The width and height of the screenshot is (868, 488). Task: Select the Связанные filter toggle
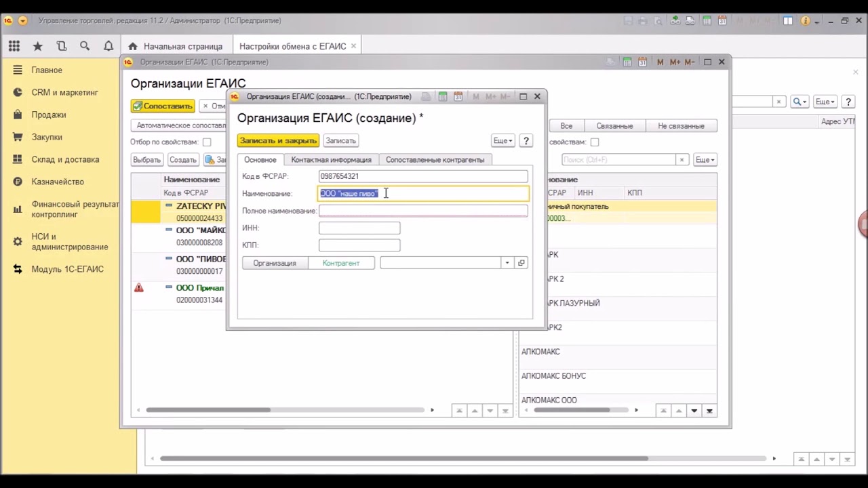(614, 126)
